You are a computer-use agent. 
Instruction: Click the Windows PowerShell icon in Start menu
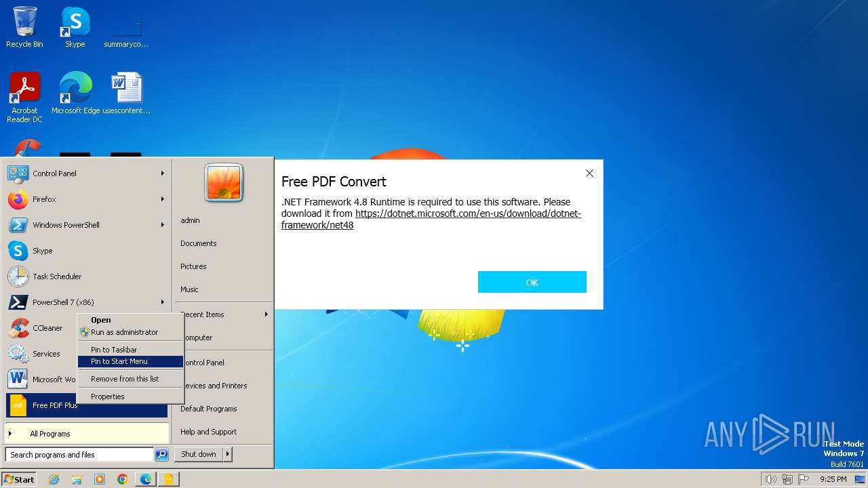[x=18, y=225]
